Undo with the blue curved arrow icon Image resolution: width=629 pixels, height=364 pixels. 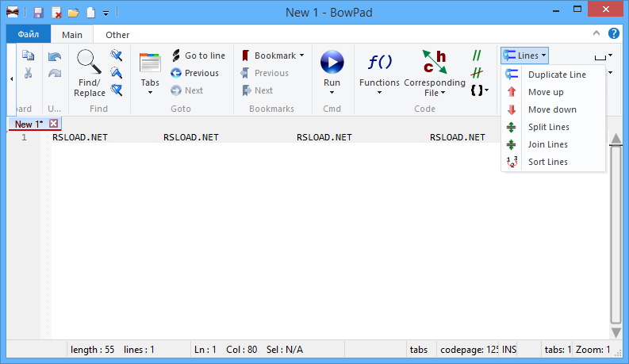[x=55, y=56]
